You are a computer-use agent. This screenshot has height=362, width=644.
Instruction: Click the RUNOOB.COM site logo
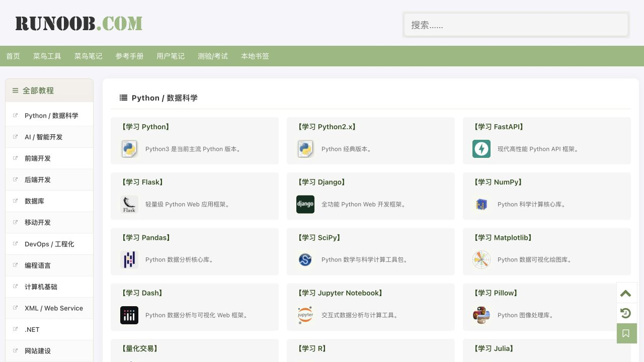click(x=79, y=24)
